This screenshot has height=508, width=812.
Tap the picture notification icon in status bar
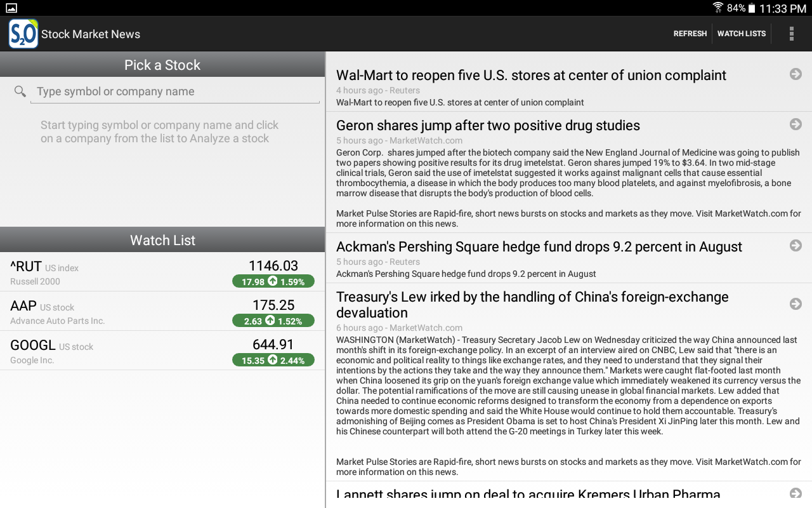pyautogui.click(x=11, y=8)
